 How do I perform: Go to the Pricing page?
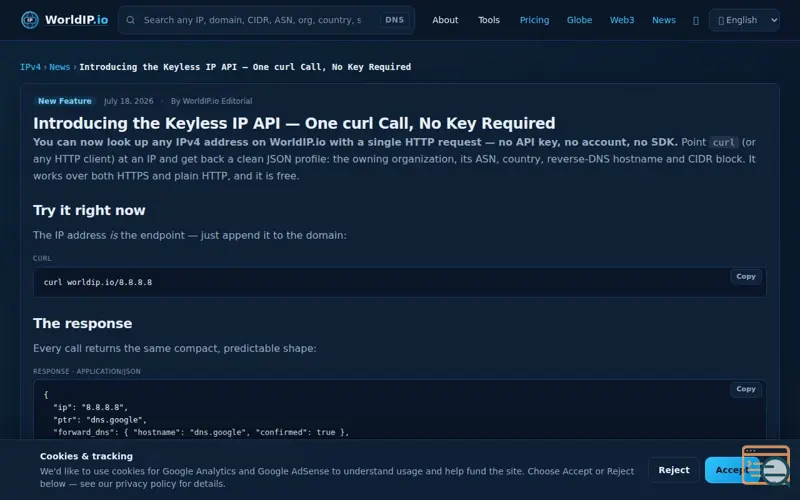[x=534, y=20]
